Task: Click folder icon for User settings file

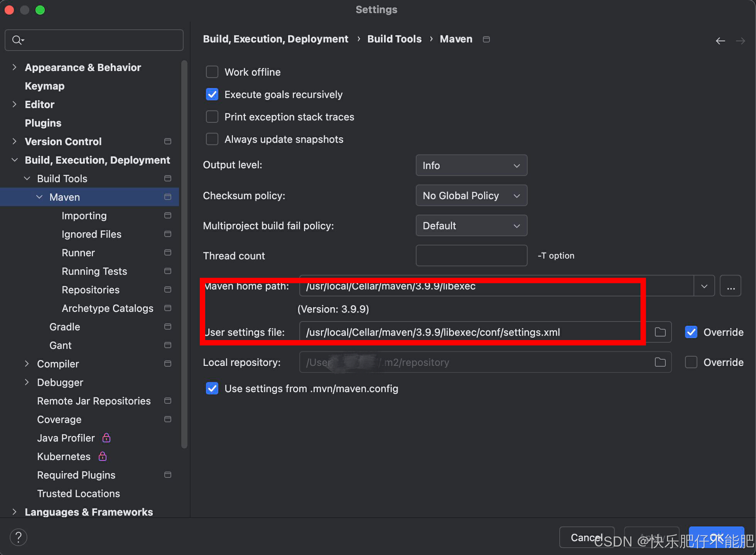Action: [x=660, y=332]
